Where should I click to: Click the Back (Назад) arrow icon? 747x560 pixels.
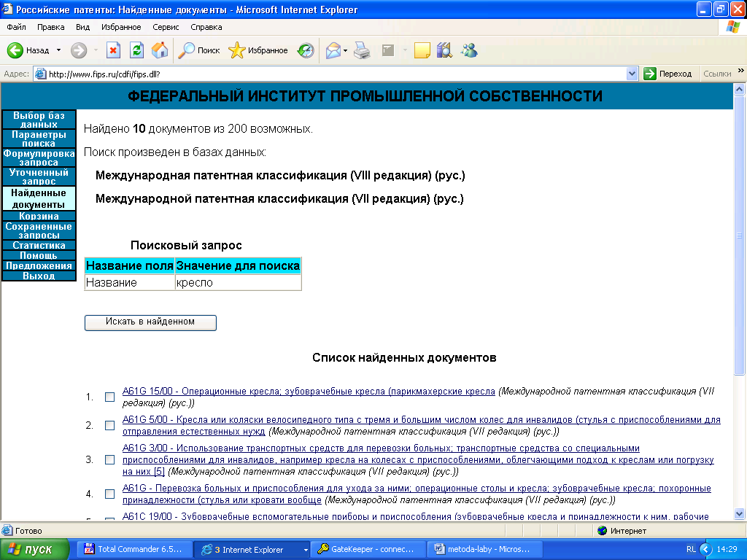pyautogui.click(x=15, y=50)
